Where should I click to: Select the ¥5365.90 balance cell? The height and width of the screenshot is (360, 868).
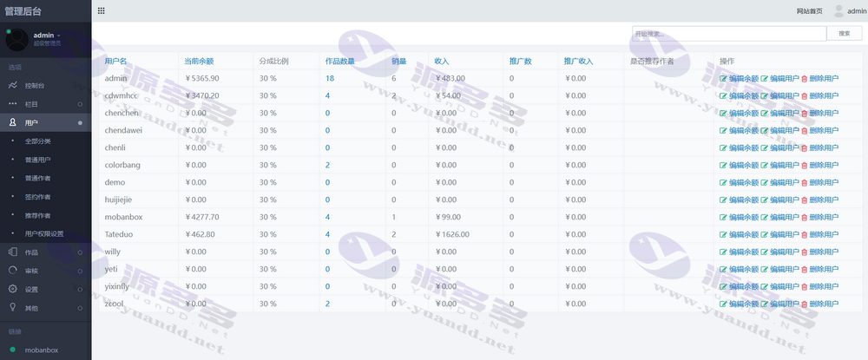click(x=202, y=79)
